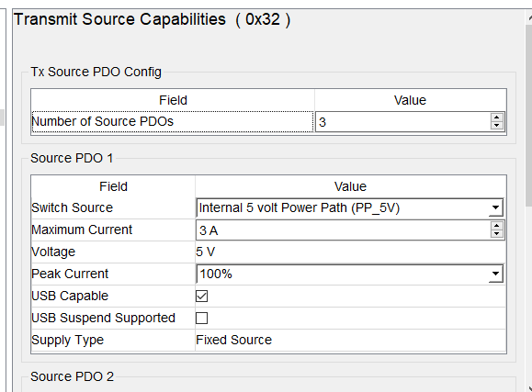
Task: Click the scrollbar down arrow at bottom
Action: pyautogui.click(x=529, y=387)
